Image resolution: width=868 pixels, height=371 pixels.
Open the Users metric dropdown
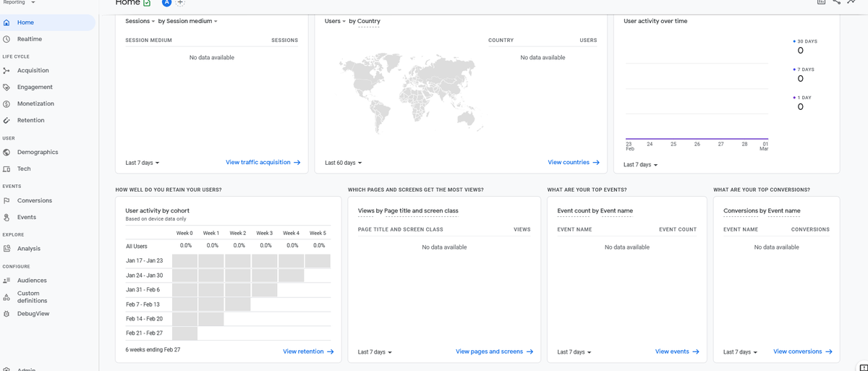[335, 22]
